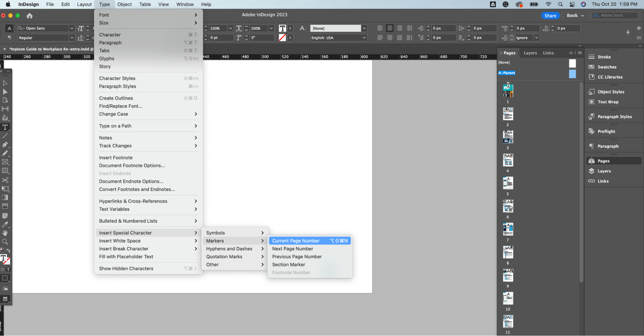Select the Direct Selection tool
The height and width of the screenshot is (336, 644).
[x=5, y=92]
